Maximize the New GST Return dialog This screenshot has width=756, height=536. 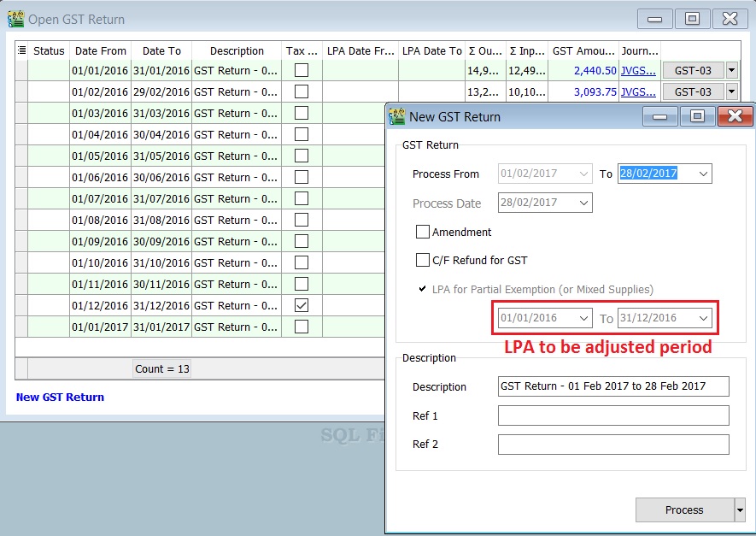point(697,116)
